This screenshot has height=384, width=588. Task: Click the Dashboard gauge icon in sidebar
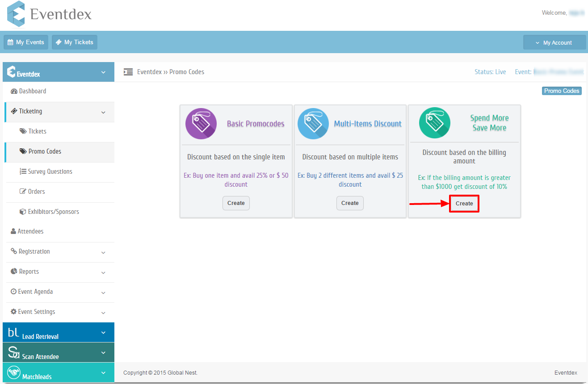click(14, 91)
